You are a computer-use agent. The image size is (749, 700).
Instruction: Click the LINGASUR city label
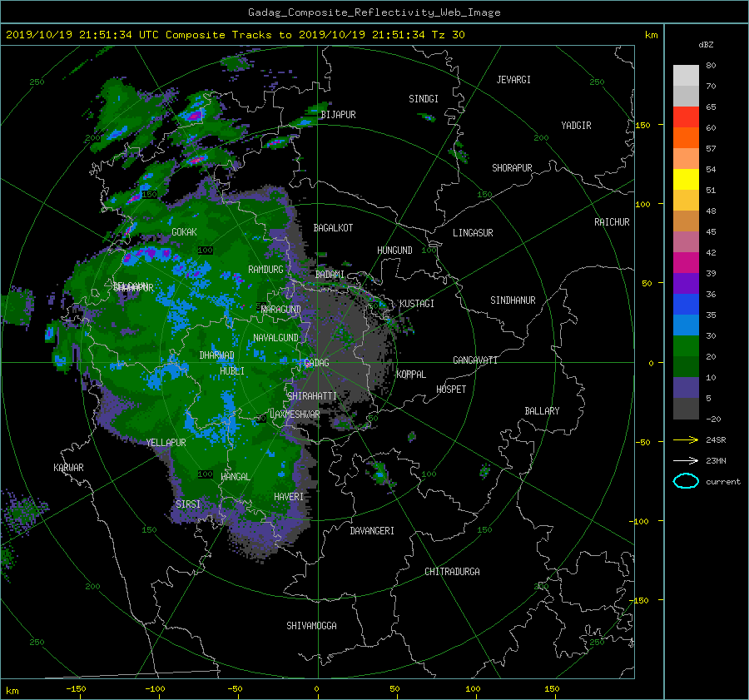[474, 233]
